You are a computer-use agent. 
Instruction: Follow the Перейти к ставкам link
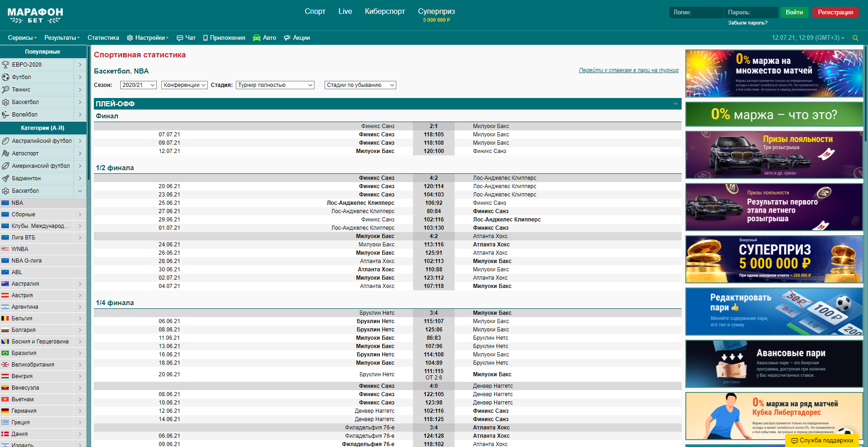point(629,70)
